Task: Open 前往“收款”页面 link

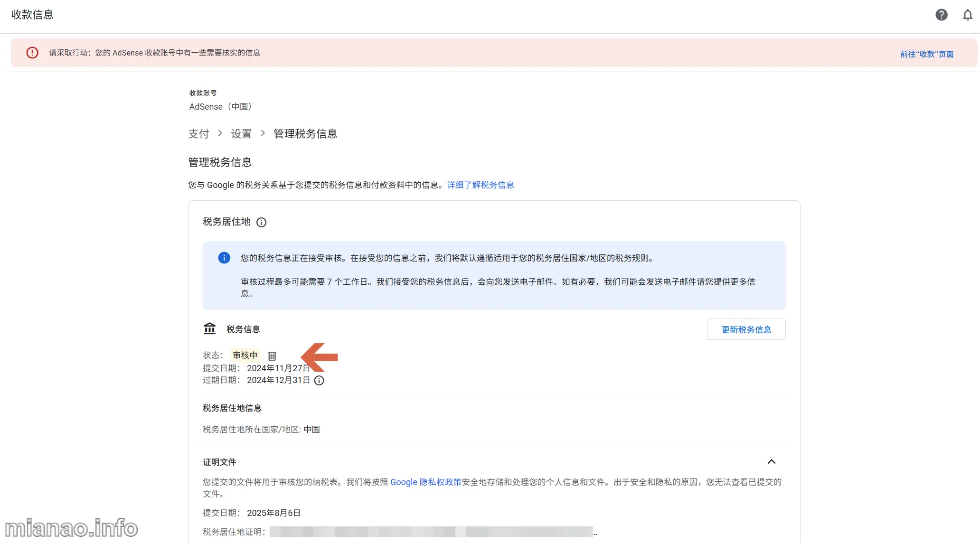Action: tap(926, 54)
